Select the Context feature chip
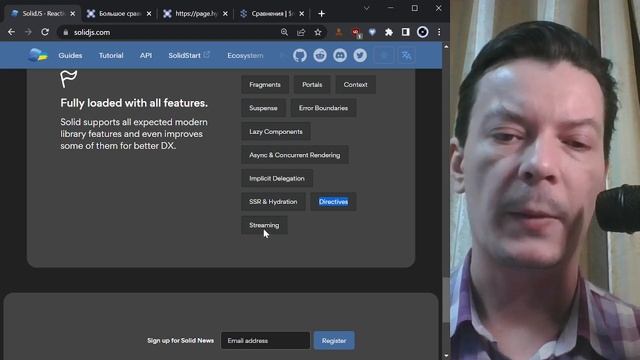Image resolution: width=640 pixels, height=360 pixels. pyautogui.click(x=356, y=84)
